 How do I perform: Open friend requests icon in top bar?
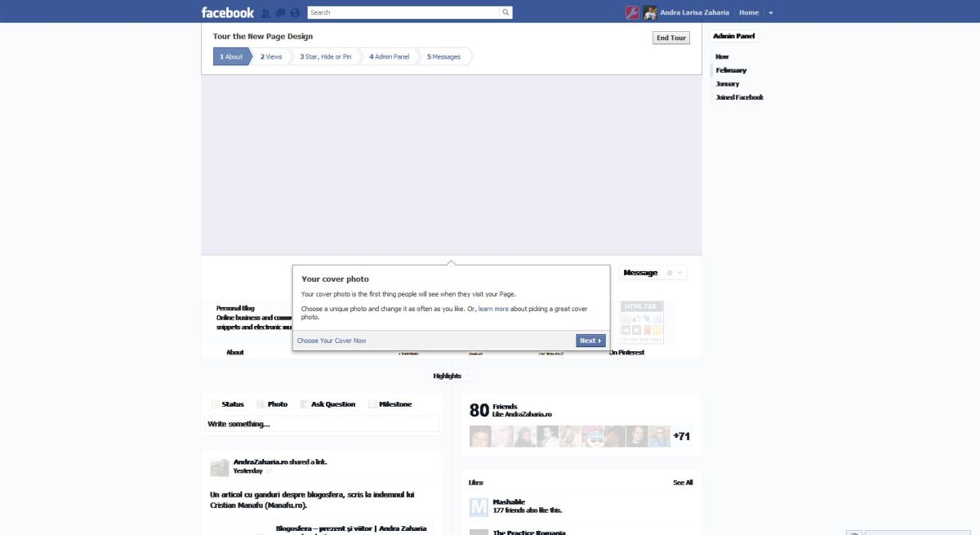click(x=265, y=13)
